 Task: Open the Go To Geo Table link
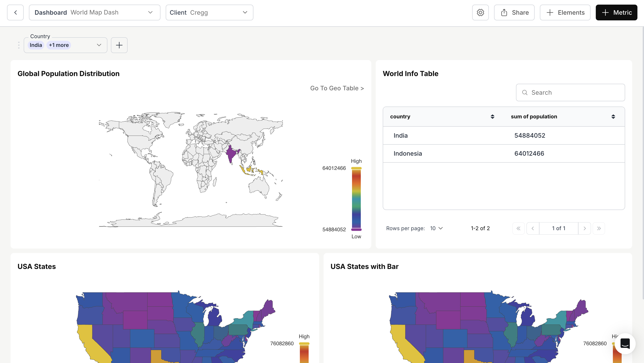[337, 88]
